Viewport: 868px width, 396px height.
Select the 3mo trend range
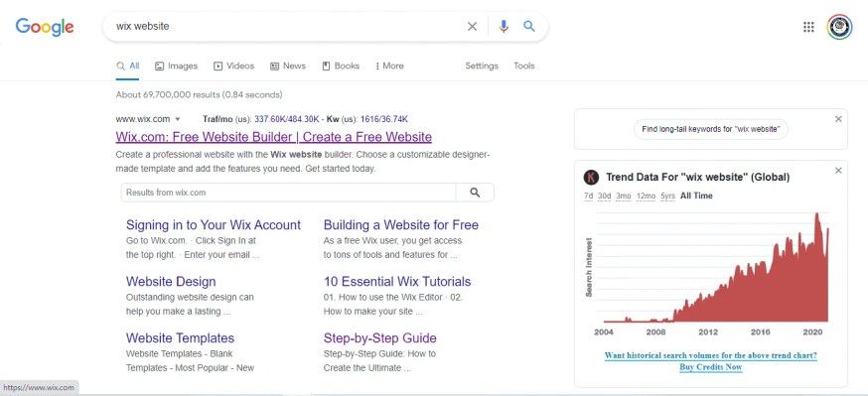[624, 196]
